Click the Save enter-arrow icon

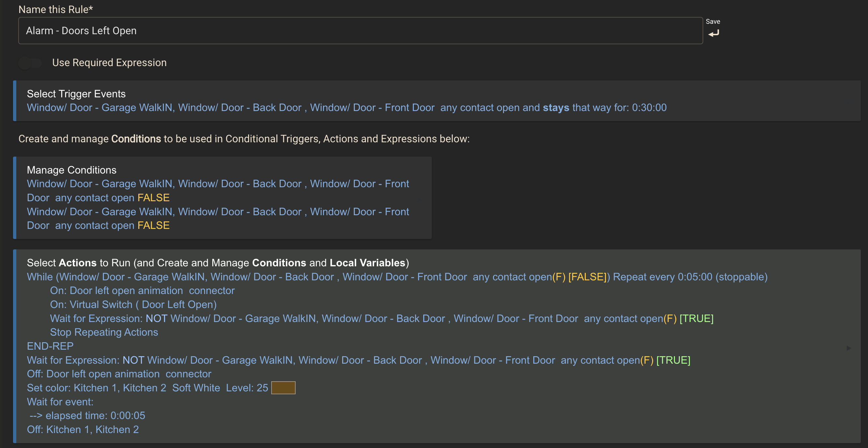[x=713, y=33]
